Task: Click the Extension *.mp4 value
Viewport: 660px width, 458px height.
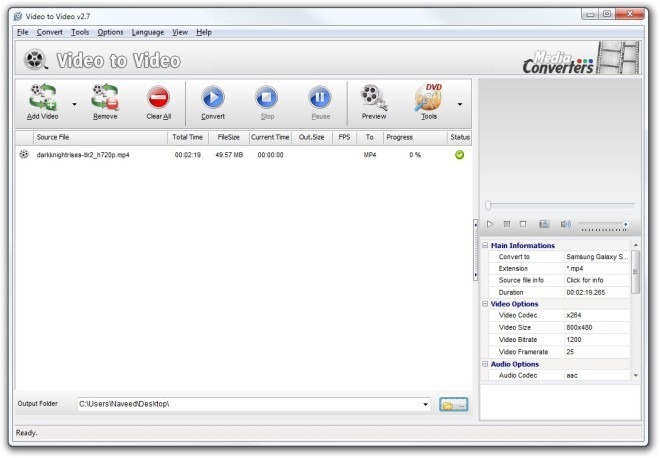Action: (x=597, y=269)
